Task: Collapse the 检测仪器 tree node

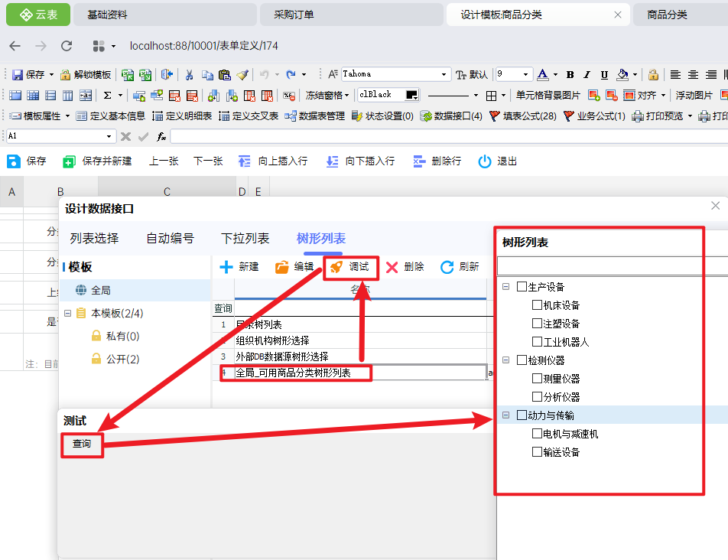Action: 506,360
